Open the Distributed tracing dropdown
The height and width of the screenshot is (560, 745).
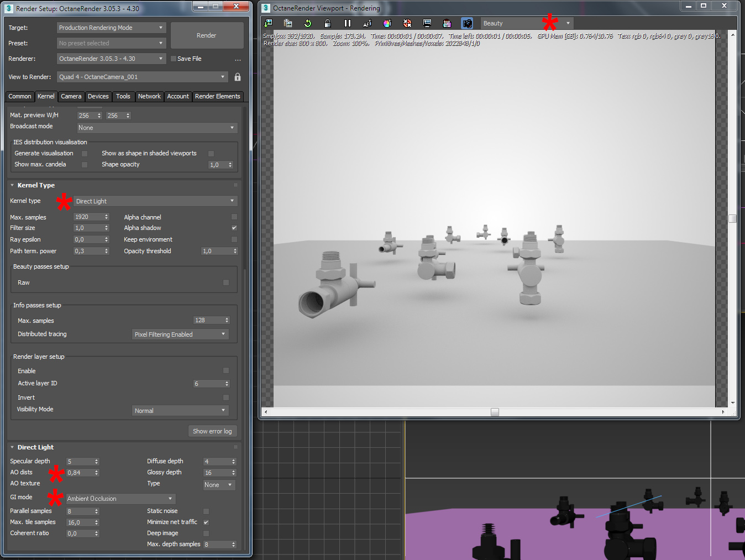(180, 334)
